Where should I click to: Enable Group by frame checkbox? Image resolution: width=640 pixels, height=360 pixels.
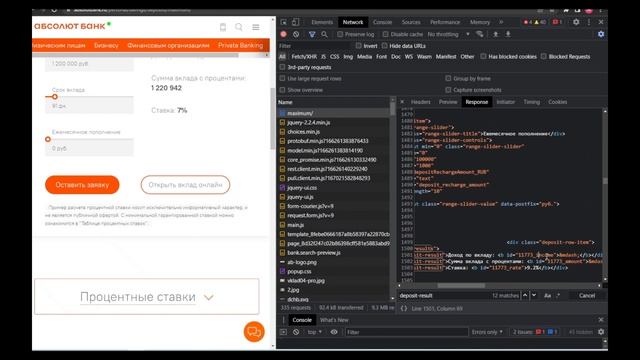448,78
